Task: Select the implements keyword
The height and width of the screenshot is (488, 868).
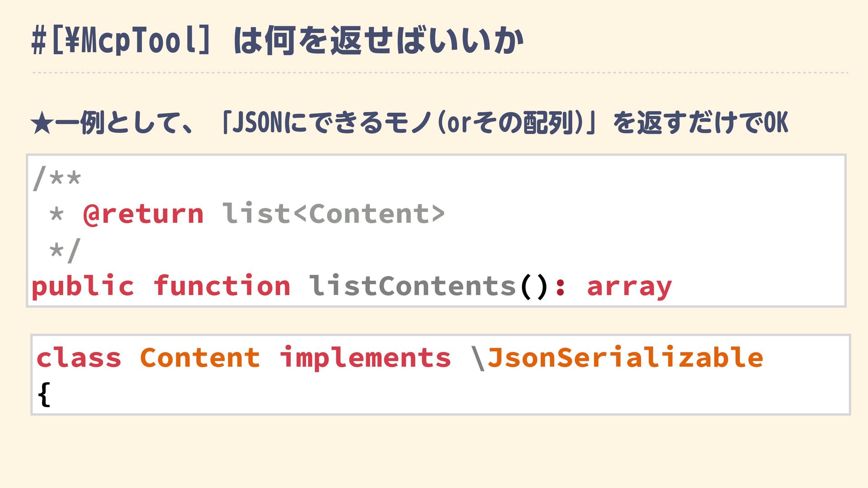Action: pyautogui.click(x=365, y=359)
